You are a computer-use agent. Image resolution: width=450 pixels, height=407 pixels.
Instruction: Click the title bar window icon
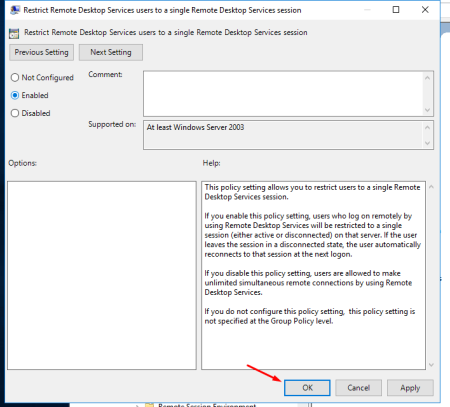pyautogui.click(x=15, y=10)
